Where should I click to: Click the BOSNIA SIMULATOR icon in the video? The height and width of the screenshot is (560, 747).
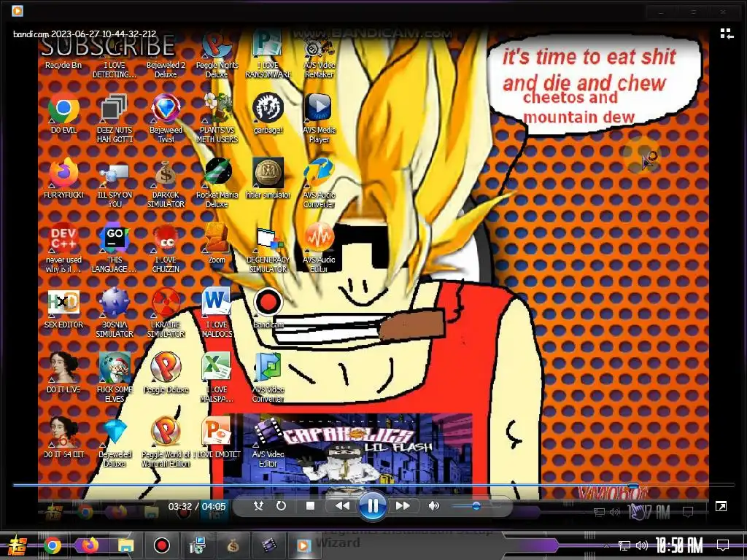tap(115, 312)
